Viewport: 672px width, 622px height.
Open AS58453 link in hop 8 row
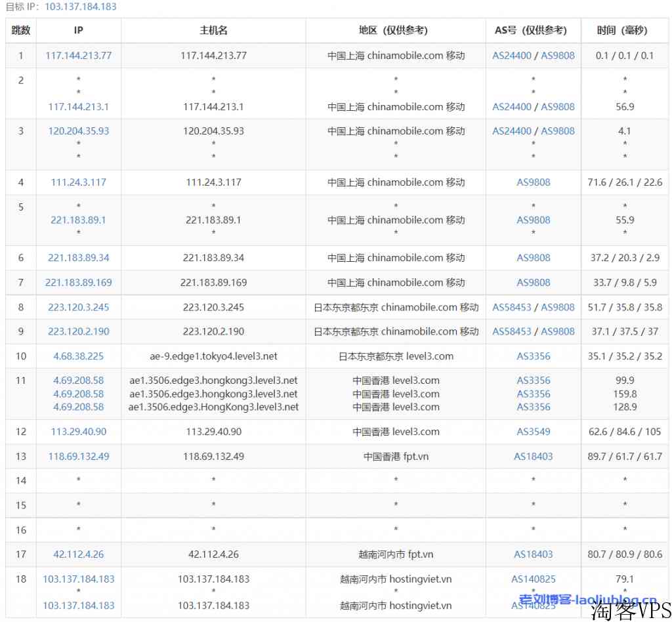tap(512, 307)
